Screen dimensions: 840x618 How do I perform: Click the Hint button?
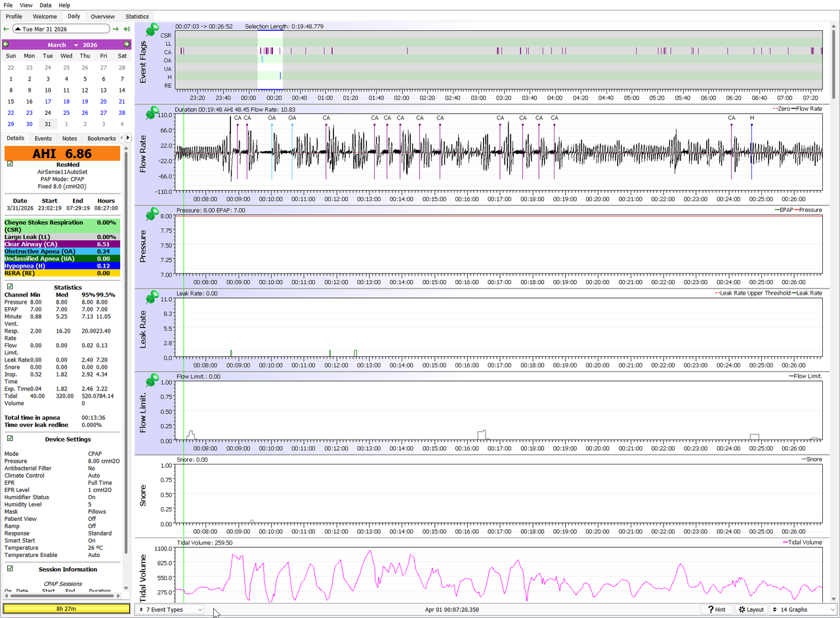[x=716, y=609]
